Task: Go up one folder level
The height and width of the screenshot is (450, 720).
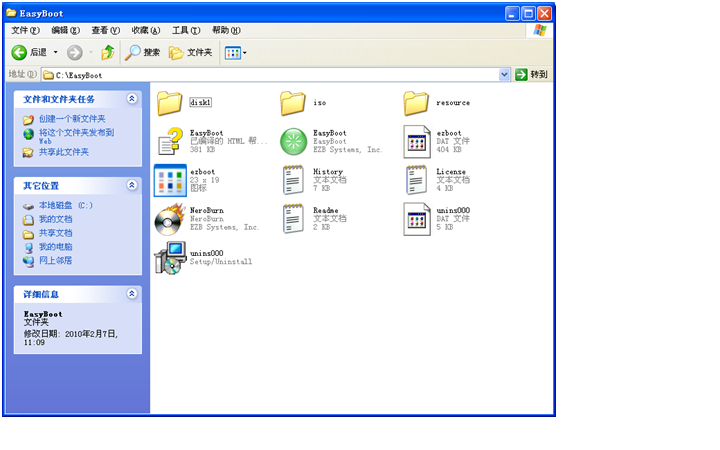Action: (108, 52)
